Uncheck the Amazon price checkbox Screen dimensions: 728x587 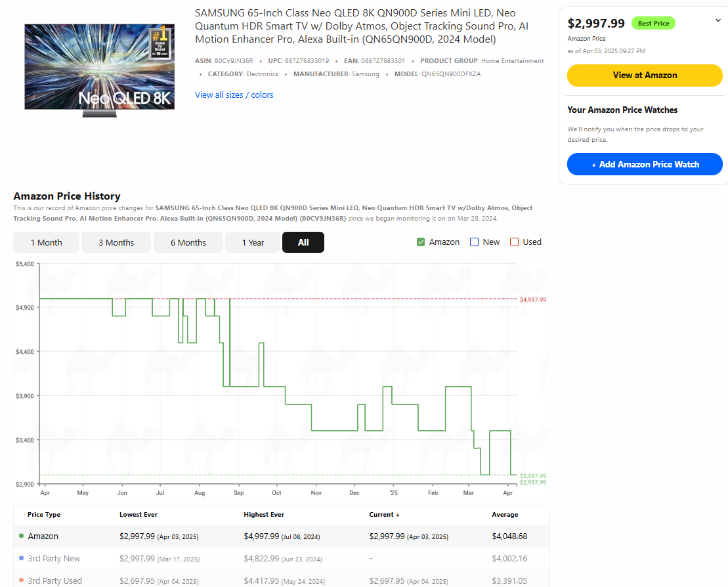421,242
